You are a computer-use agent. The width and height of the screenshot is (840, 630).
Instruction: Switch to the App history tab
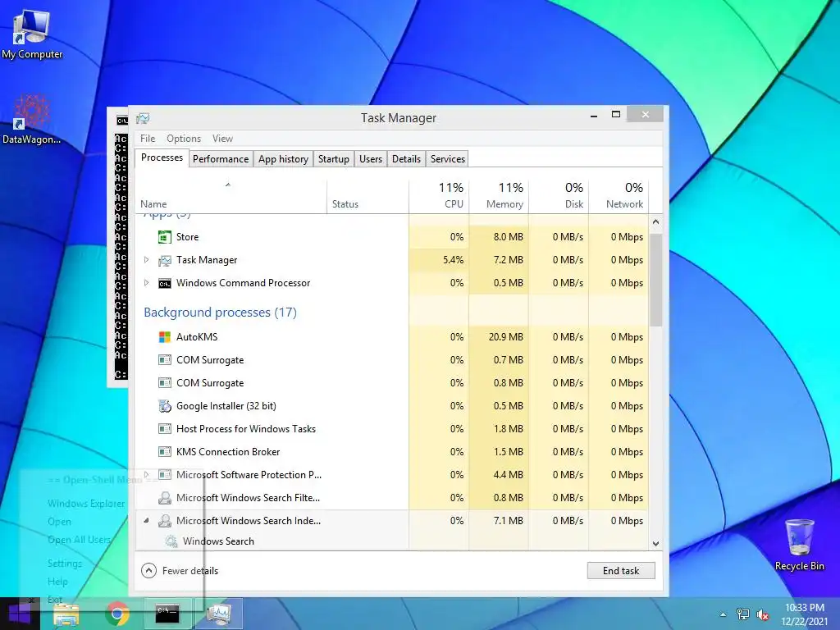(283, 159)
